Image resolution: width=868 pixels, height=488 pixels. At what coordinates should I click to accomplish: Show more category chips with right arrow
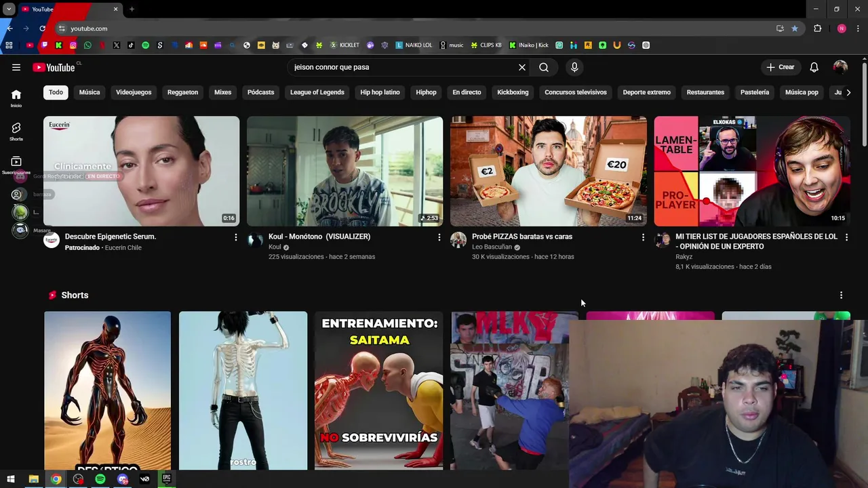(x=848, y=92)
